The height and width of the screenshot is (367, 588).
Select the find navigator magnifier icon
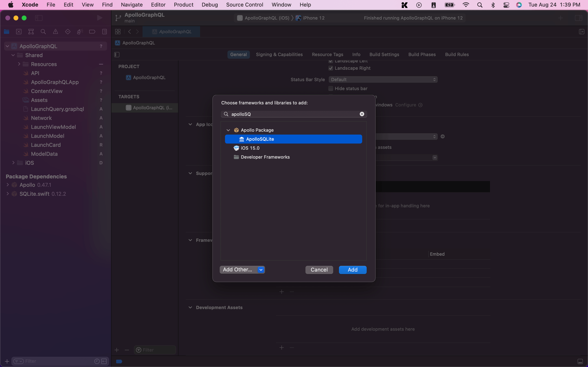coord(43,32)
